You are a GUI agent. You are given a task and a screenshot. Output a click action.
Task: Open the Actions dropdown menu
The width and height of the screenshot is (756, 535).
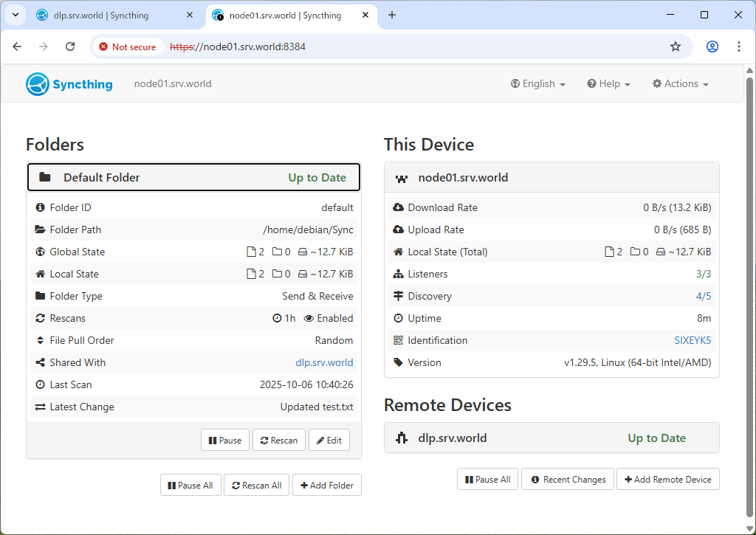tap(680, 84)
